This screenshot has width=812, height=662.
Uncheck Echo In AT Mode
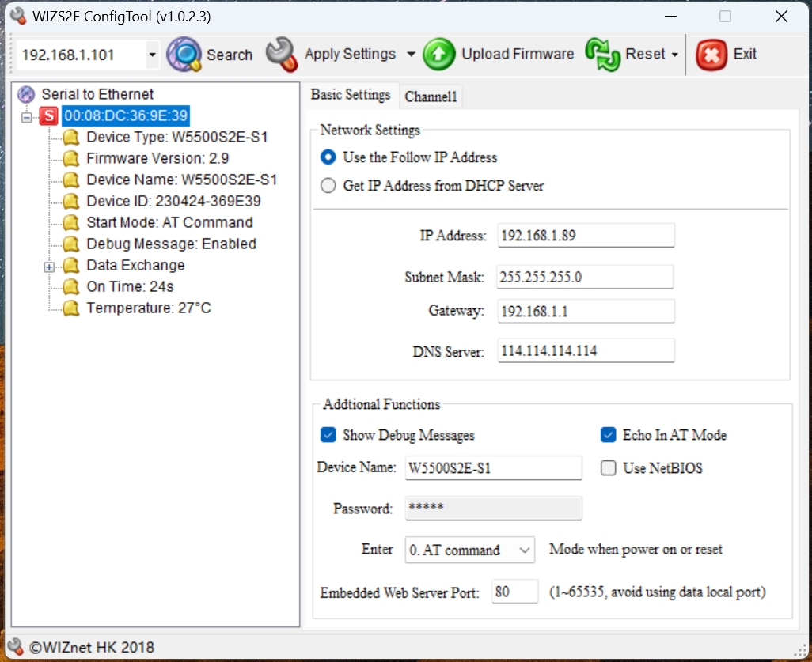click(x=608, y=435)
